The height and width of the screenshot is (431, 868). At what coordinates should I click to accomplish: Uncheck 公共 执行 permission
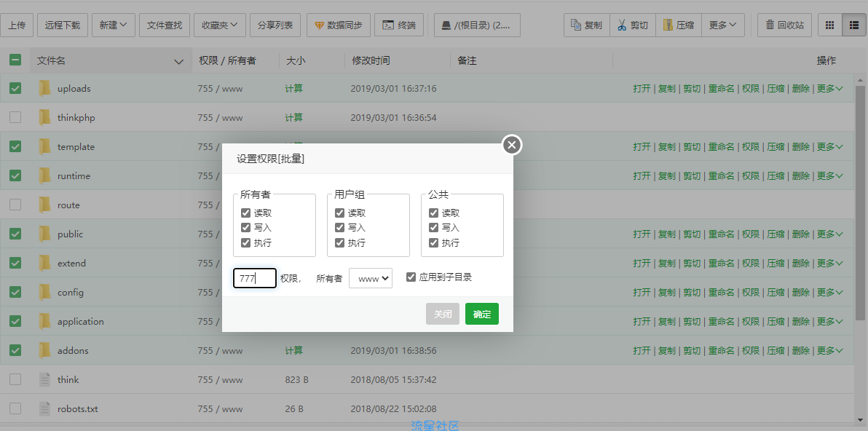[x=433, y=242]
